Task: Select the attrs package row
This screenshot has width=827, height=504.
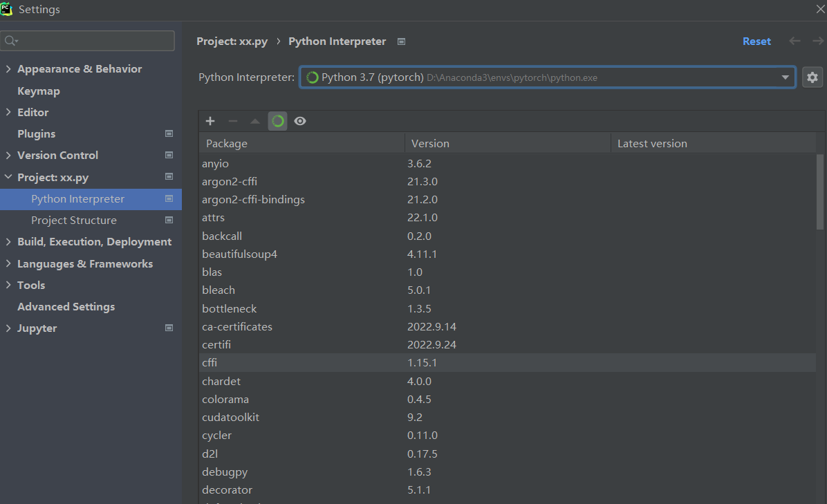Action: pyautogui.click(x=508, y=217)
